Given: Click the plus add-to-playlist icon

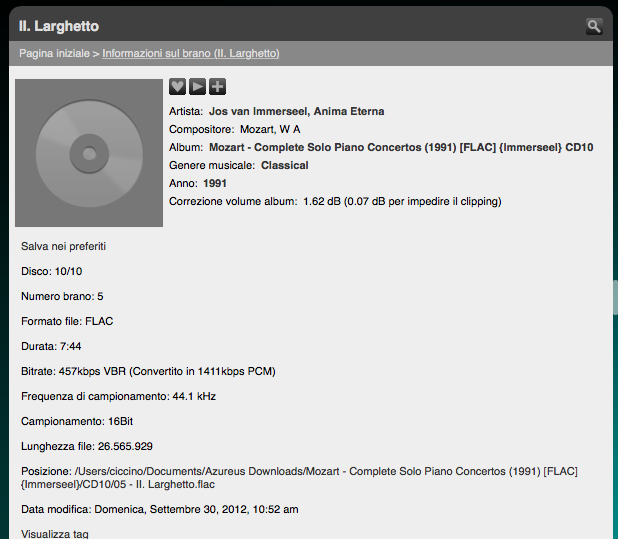Looking at the screenshot, I should click(218, 87).
